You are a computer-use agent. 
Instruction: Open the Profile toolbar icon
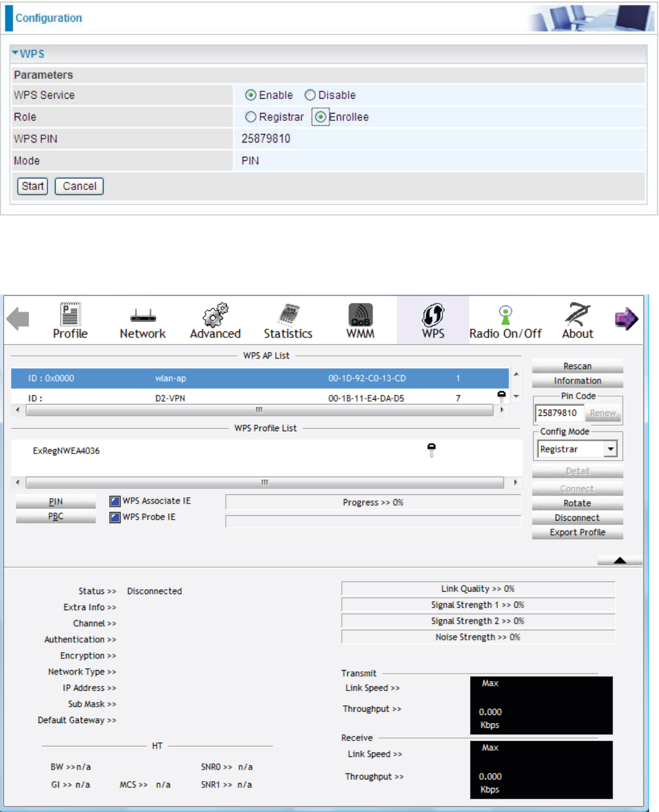coord(70,320)
